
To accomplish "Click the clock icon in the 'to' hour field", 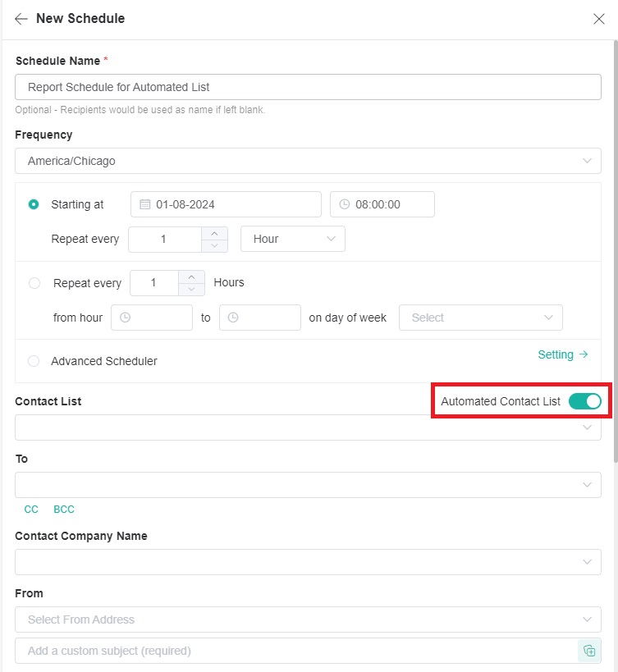I will pyautogui.click(x=236, y=317).
